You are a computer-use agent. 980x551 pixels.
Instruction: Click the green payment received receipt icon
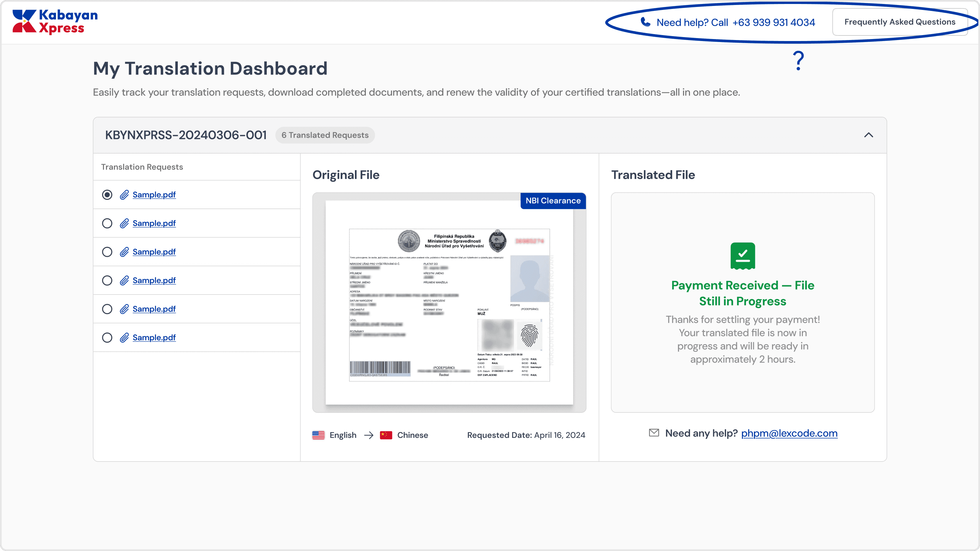click(743, 256)
